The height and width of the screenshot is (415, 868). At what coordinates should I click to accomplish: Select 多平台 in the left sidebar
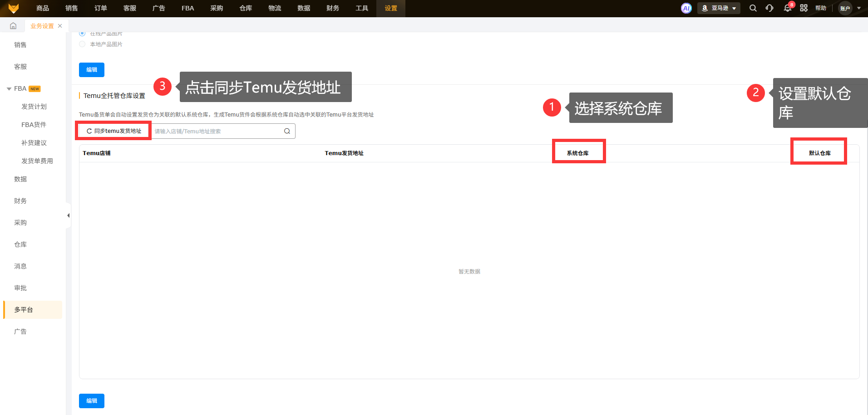click(x=33, y=310)
